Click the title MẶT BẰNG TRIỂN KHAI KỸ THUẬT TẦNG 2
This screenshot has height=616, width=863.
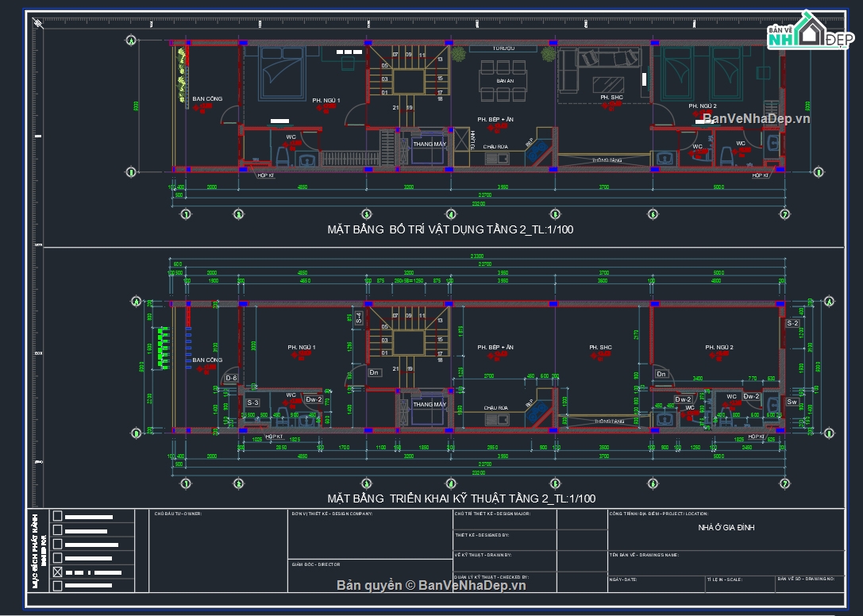(x=461, y=499)
